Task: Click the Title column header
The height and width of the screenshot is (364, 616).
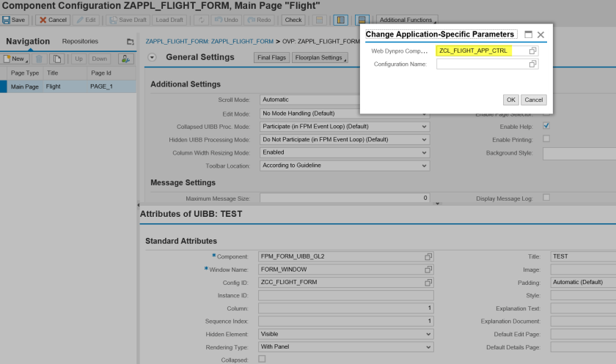Action: pyautogui.click(x=65, y=73)
